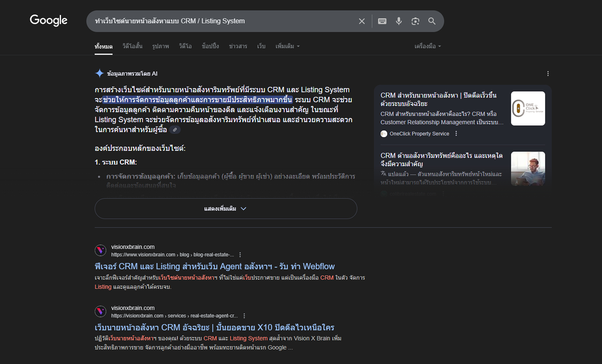Switch to the รูปภาพ tab
Image resolution: width=602 pixels, height=364 pixels.
click(160, 46)
